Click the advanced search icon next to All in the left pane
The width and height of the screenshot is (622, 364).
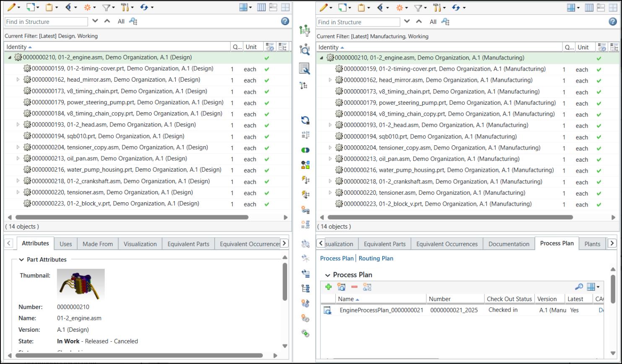pyautogui.click(x=133, y=21)
